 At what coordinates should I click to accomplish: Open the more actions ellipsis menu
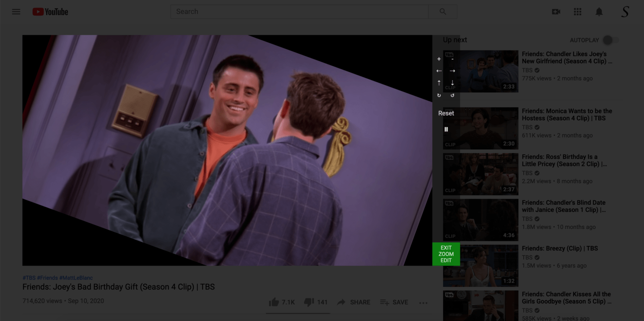(x=423, y=303)
